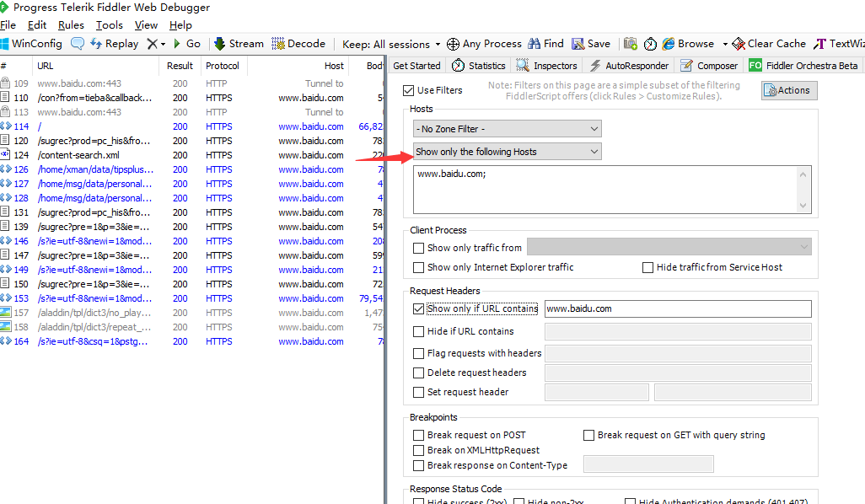Check Break request on GET with query string
Screen dimensions: 865x504
point(588,435)
